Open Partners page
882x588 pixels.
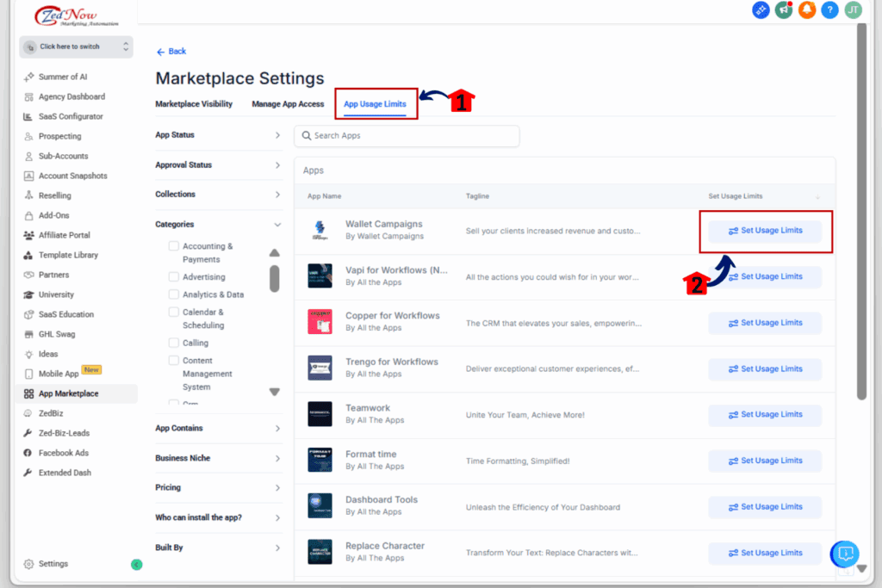(53, 275)
